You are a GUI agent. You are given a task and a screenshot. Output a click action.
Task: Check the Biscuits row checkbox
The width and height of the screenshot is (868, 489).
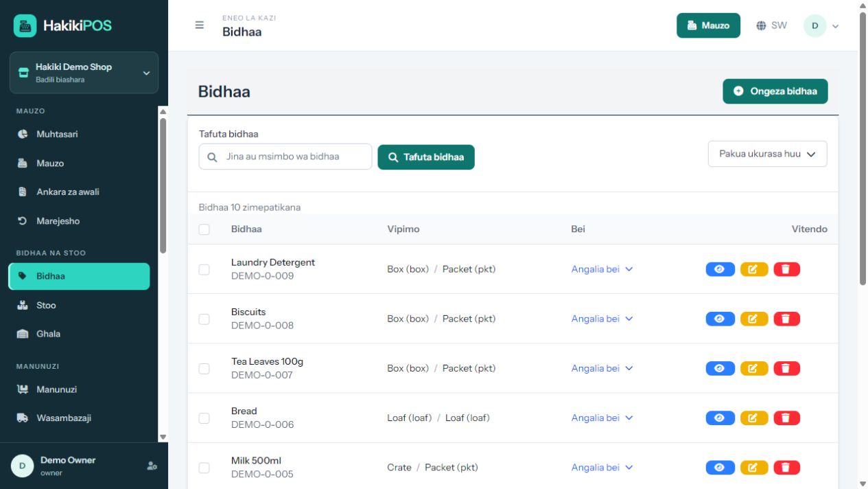click(x=204, y=319)
